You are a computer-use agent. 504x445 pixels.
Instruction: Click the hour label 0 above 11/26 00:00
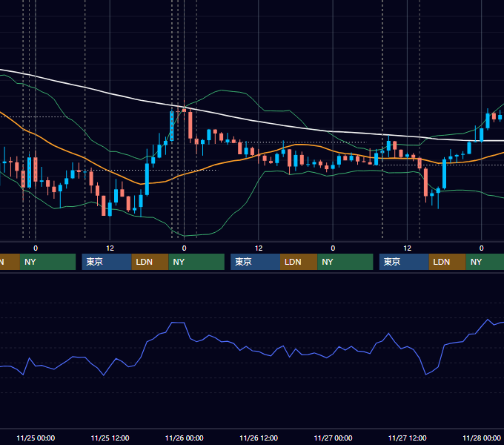(x=184, y=248)
